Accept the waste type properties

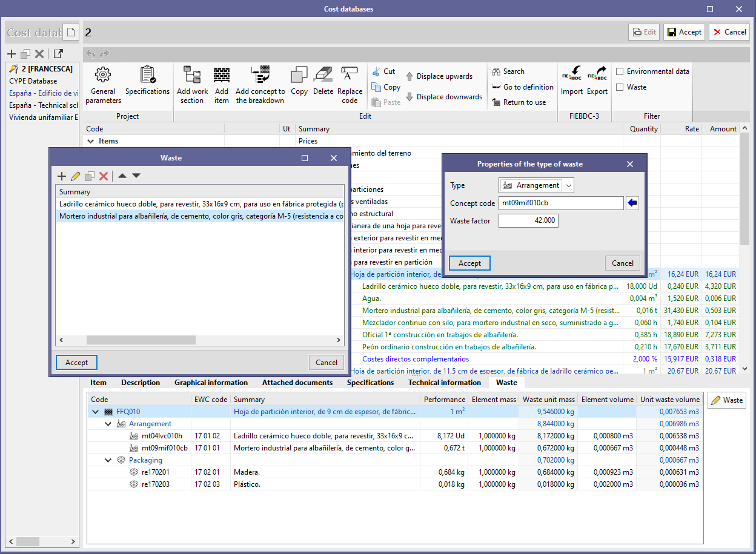[469, 263]
